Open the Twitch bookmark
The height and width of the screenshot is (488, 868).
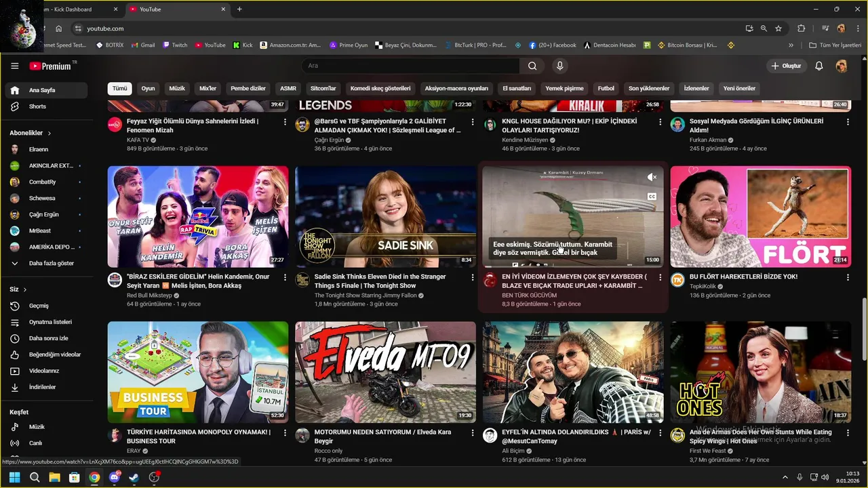[175, 45]
